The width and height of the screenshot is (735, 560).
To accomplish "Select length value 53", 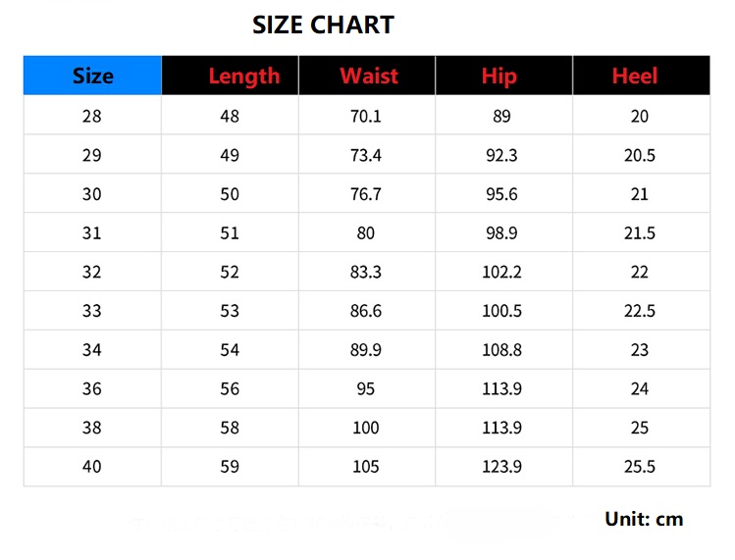I will [x=230, y=311].
